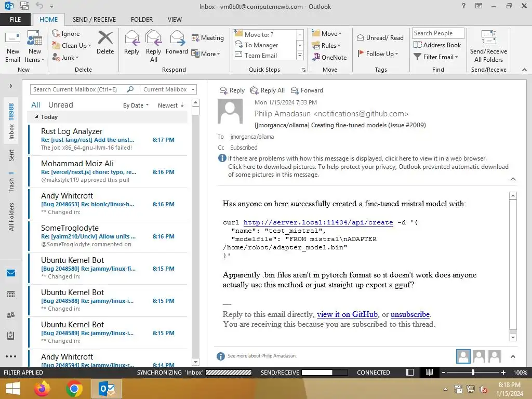Open the Filter Email dropdown
Image resolution: width=532 pixels, height=399 pixels.
pos(436,57)
